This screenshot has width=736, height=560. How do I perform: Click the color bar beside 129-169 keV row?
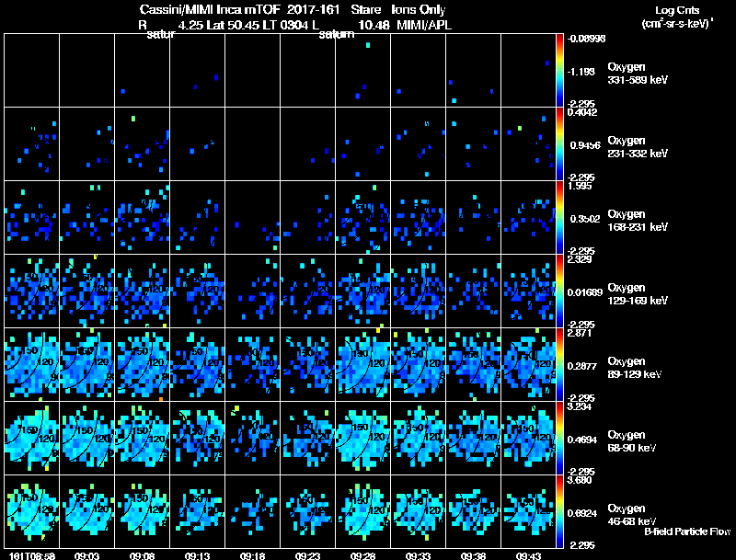[559, 291]
